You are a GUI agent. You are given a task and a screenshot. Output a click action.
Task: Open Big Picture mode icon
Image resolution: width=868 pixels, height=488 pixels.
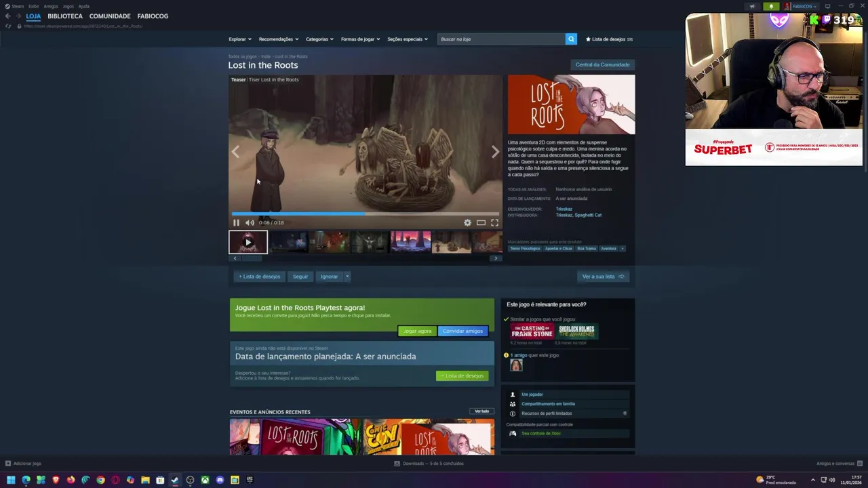pos(827,6)
